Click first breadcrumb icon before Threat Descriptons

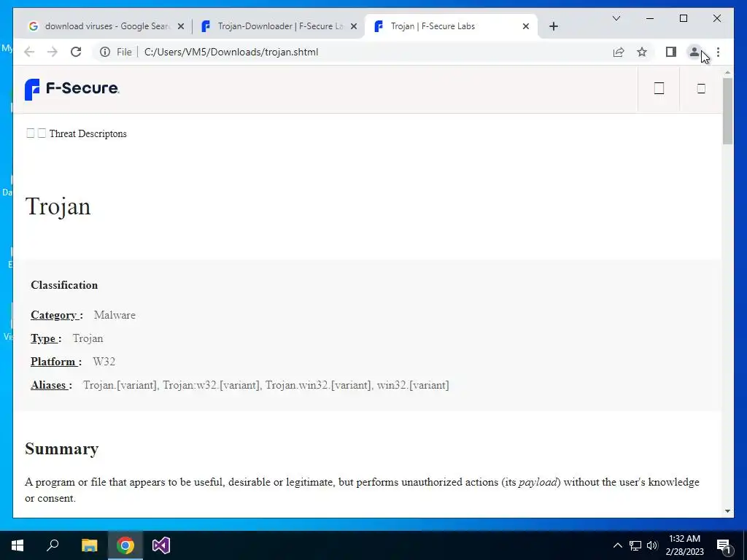point(30,133)
